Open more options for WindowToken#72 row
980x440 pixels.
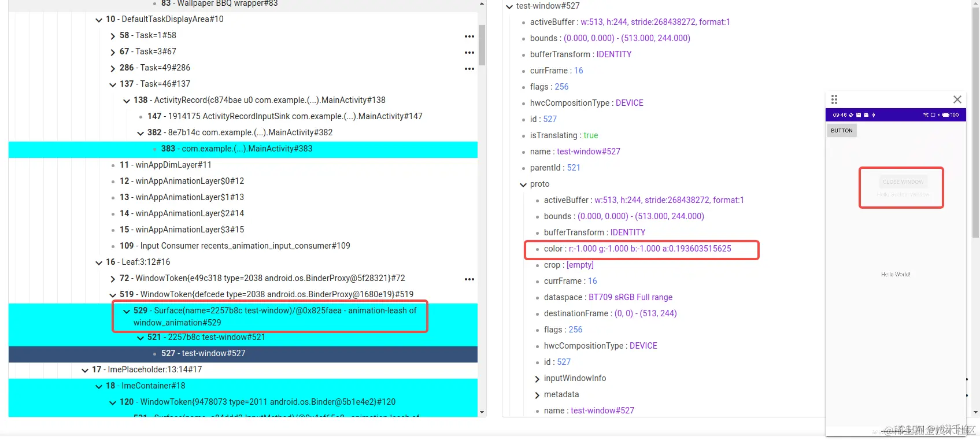469,279
